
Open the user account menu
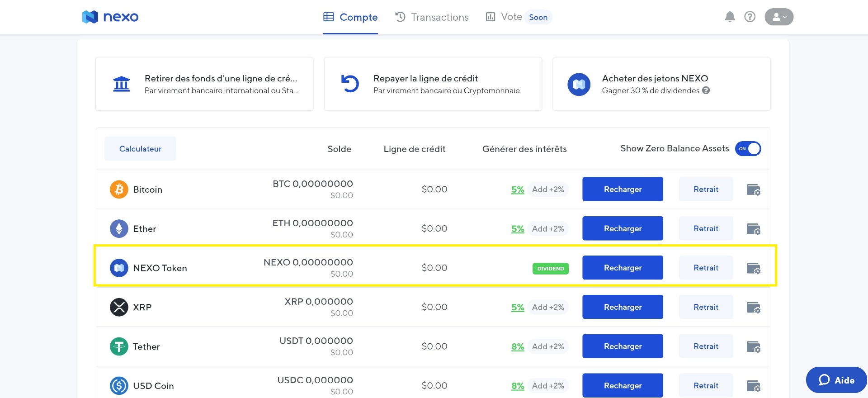779,17
